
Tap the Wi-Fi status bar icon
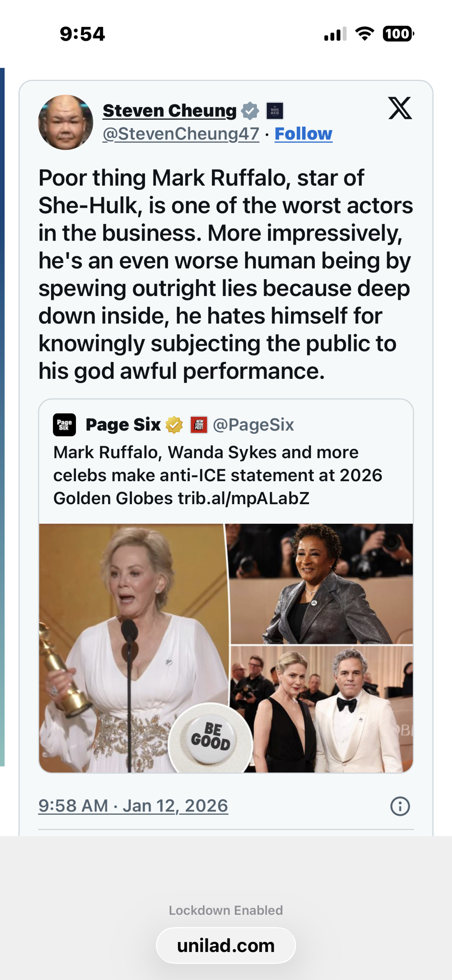[364, 34]
